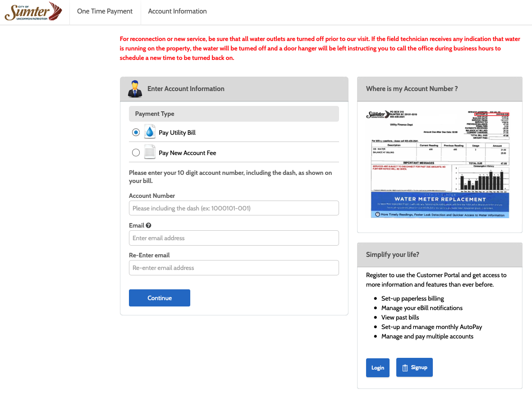532x393 pixels.
Task: Click the Set-up paperless billing list item
Action: pos(413,298)
